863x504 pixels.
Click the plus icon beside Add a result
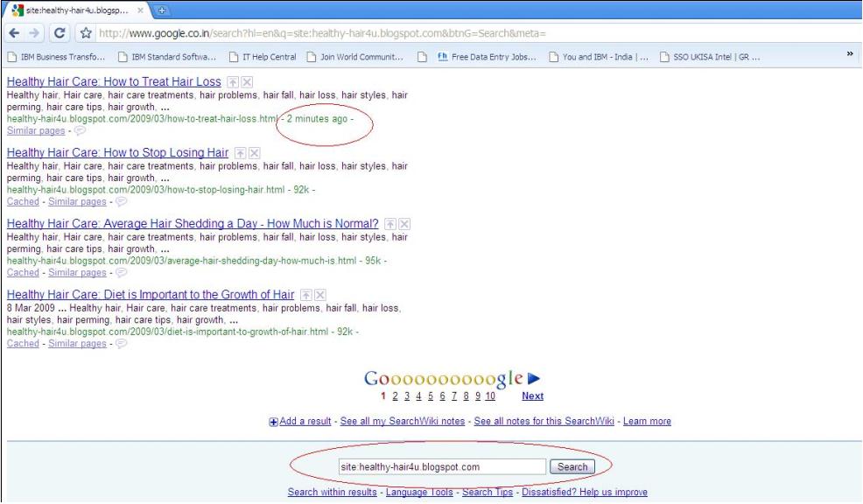[273, 422]
